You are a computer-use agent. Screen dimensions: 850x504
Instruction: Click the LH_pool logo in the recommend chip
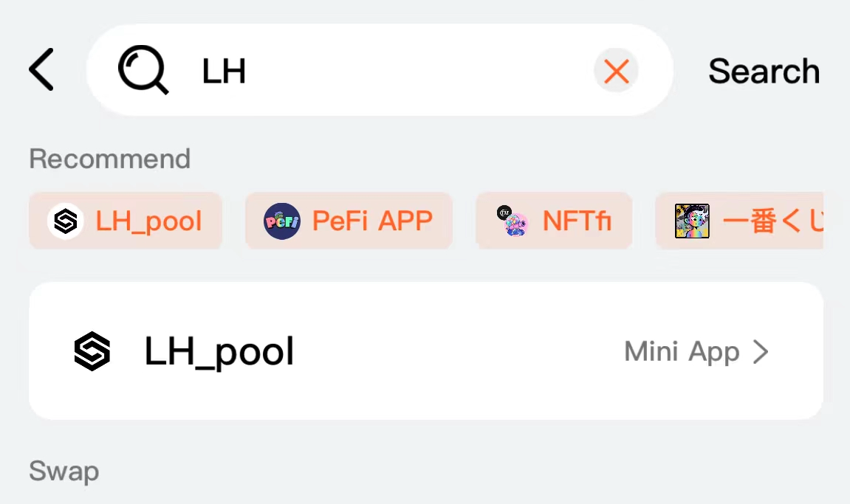point(66,221)
